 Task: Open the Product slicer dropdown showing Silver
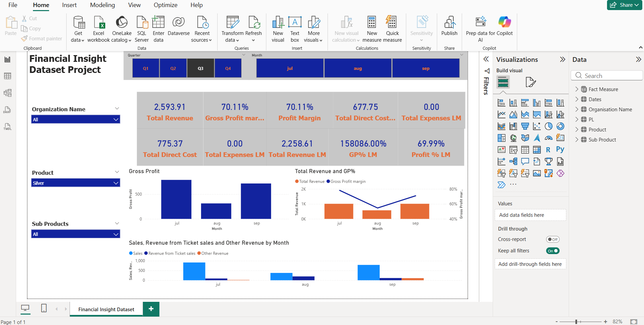tap(75, 182)
